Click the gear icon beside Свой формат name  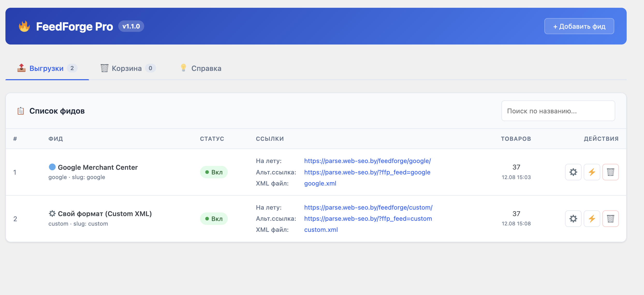pyautogui.click(x=52, y=213)
